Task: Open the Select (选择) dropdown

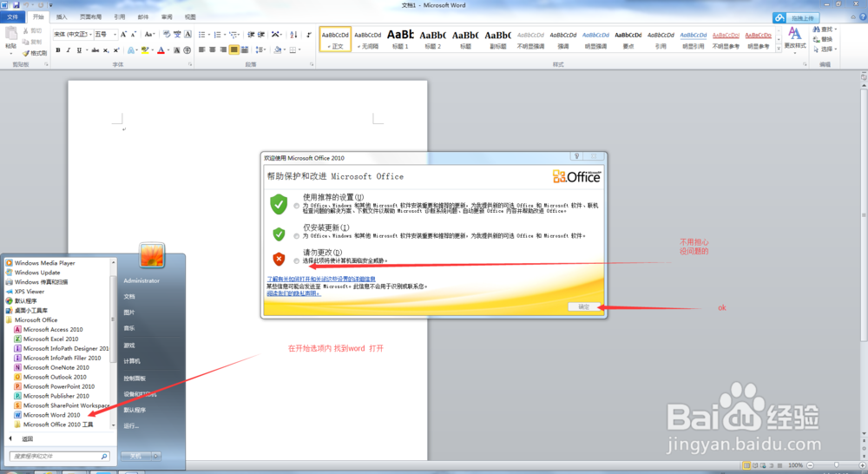Action: point(825,49)
